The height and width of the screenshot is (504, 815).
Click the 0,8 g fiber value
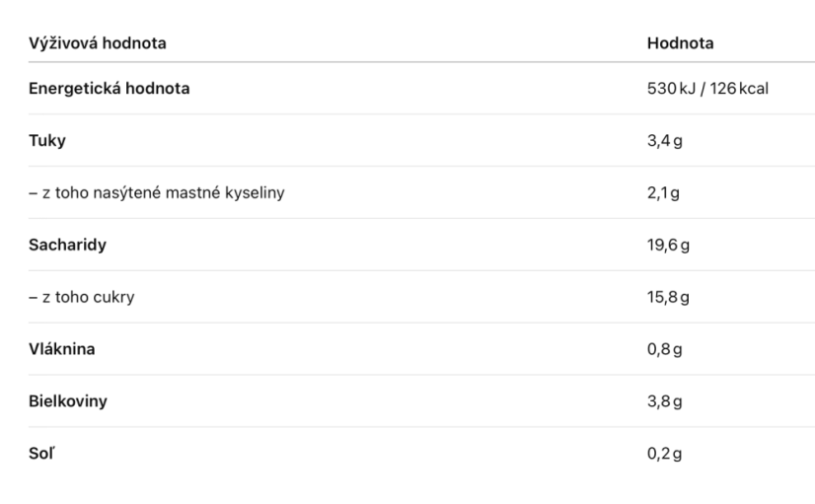pos(665,349)
